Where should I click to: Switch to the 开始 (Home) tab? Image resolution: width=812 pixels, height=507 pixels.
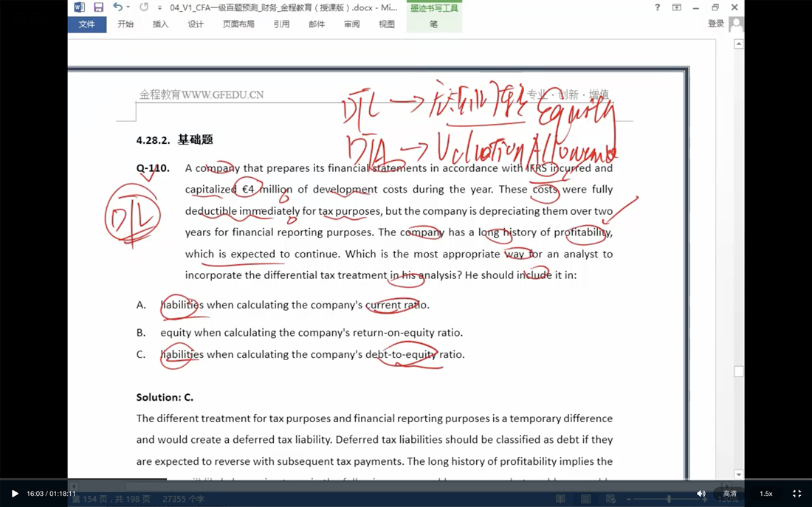coord(125,24)
